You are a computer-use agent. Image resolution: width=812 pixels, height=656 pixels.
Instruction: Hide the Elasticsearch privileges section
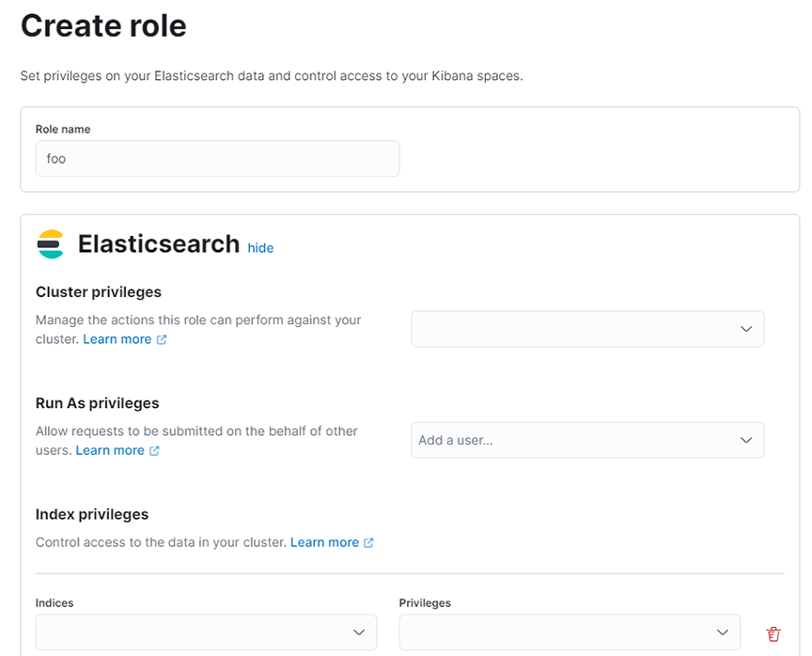coord(260,248)
